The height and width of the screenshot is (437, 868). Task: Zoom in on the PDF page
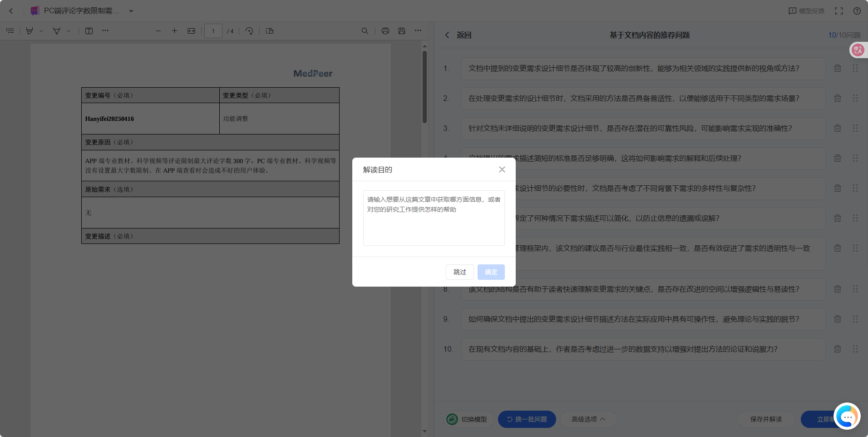pyautogui.click(x=174, y=31)
